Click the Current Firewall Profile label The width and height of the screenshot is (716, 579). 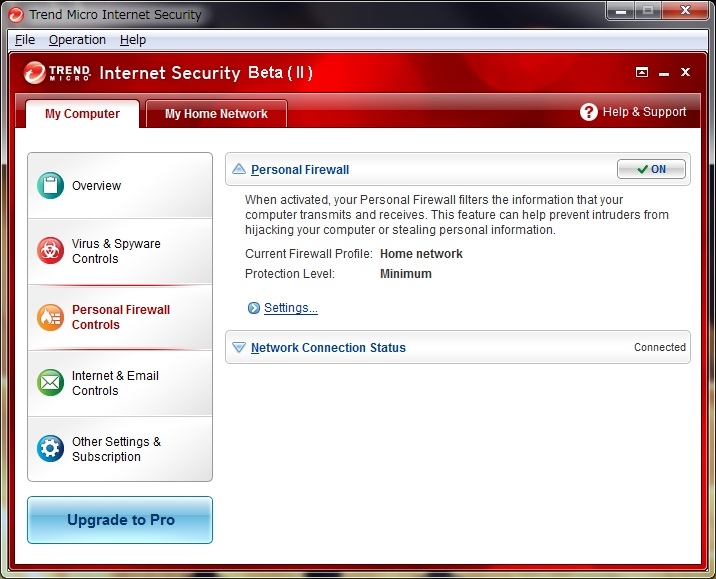(309, 254)
